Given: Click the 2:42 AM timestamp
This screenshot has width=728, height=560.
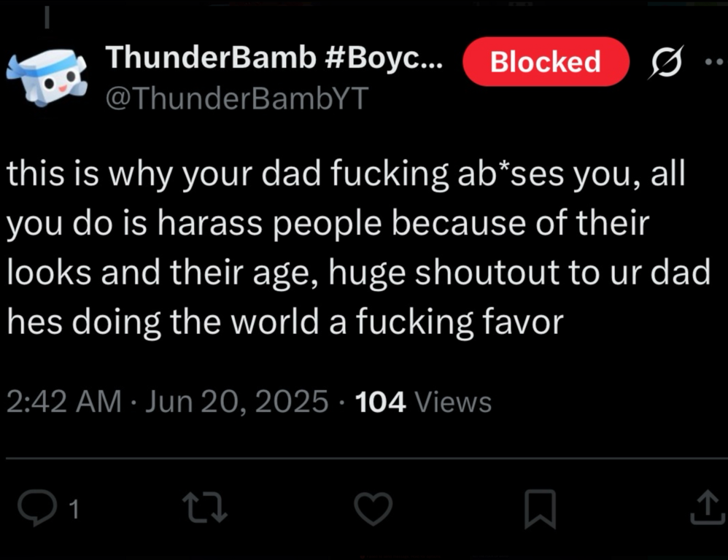Looking at the screenshot, I should (x=63, y=401).
